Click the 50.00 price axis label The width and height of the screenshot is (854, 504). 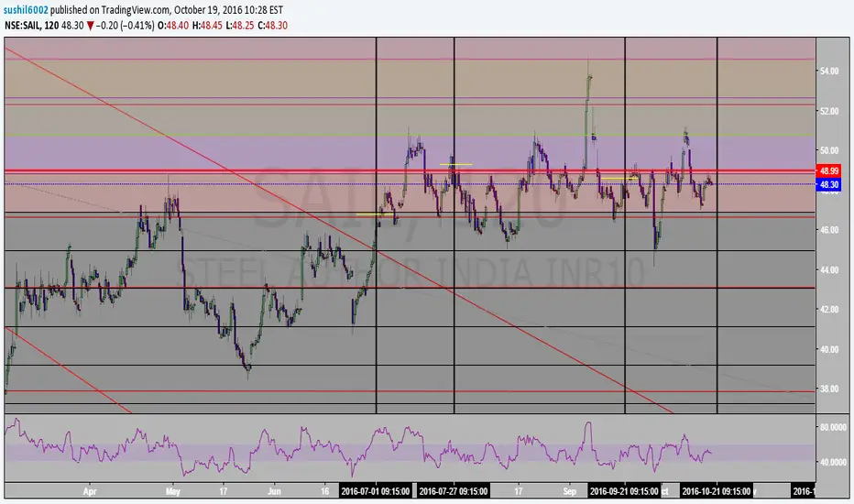click(829, 150)
